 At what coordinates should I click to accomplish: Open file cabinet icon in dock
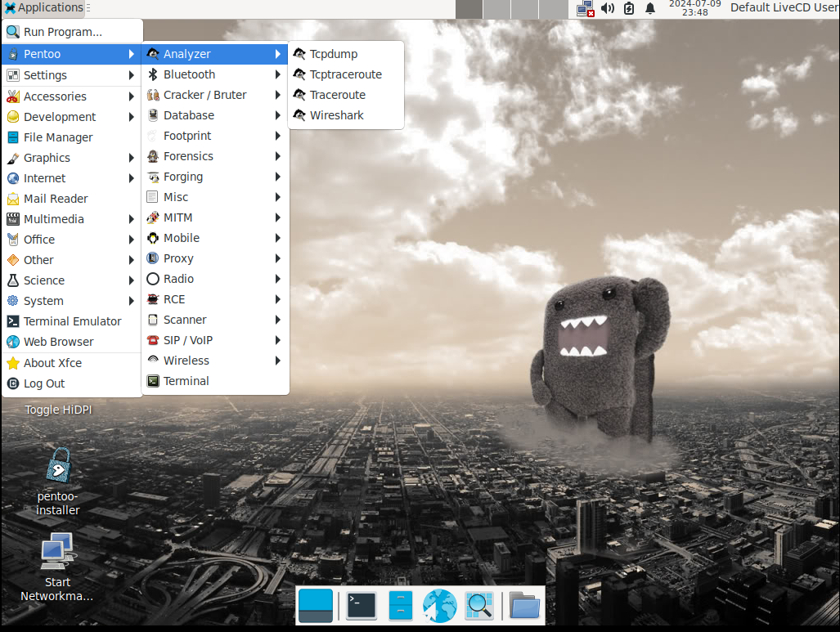coord(401,606)
